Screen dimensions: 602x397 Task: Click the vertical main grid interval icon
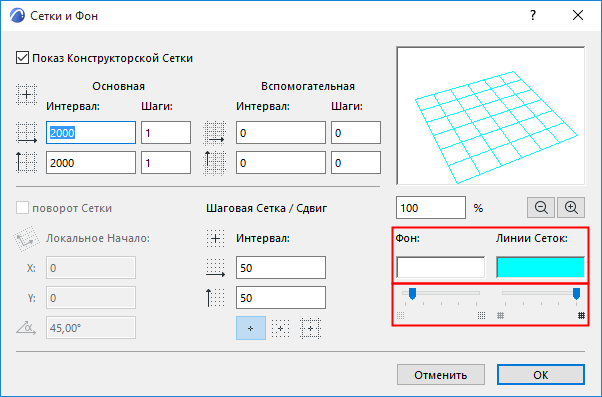[x=26, y=162]
